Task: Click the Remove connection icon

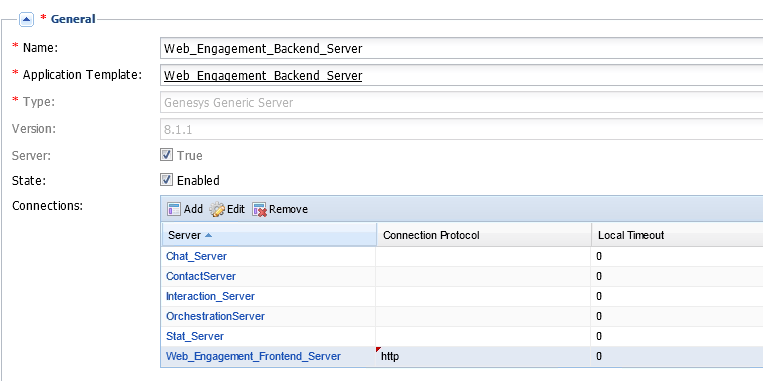Action: click(x=260, y=210)
